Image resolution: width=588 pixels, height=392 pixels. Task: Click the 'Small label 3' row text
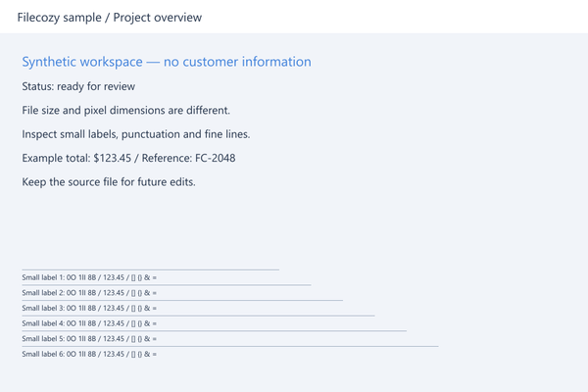(89, 309)
